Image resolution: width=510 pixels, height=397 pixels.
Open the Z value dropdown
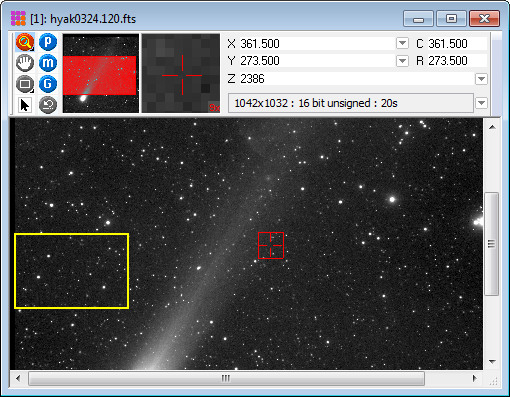click(481, 79)
